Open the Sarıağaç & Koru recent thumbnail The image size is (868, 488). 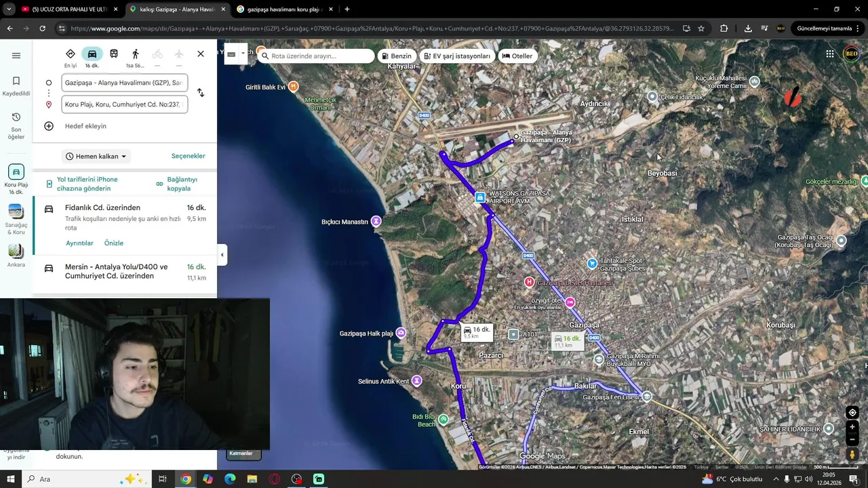click(x=16, y=219)
